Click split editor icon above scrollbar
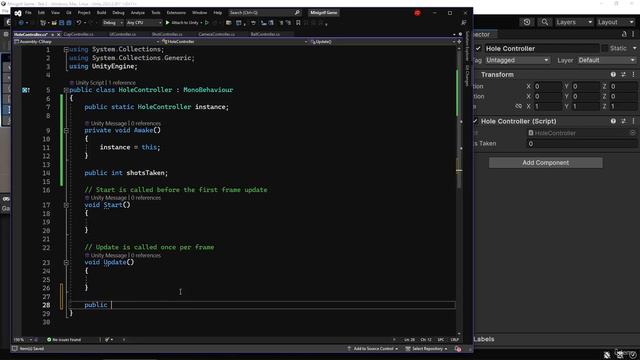The image size is (640, 360). click(459, 42)
